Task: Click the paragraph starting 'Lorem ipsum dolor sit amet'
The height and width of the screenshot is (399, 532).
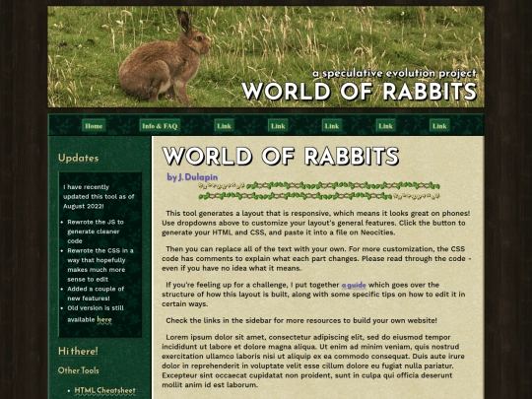Action: tap(313, 361)
